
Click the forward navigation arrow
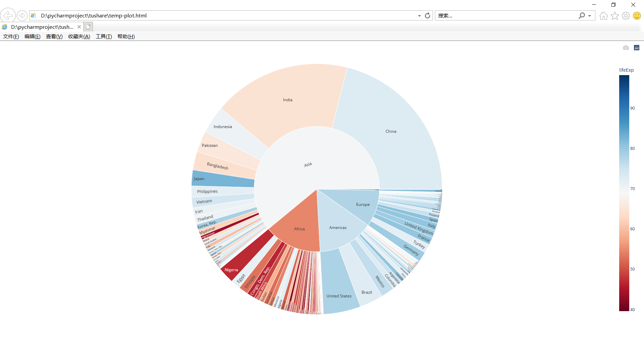(22, 15)
